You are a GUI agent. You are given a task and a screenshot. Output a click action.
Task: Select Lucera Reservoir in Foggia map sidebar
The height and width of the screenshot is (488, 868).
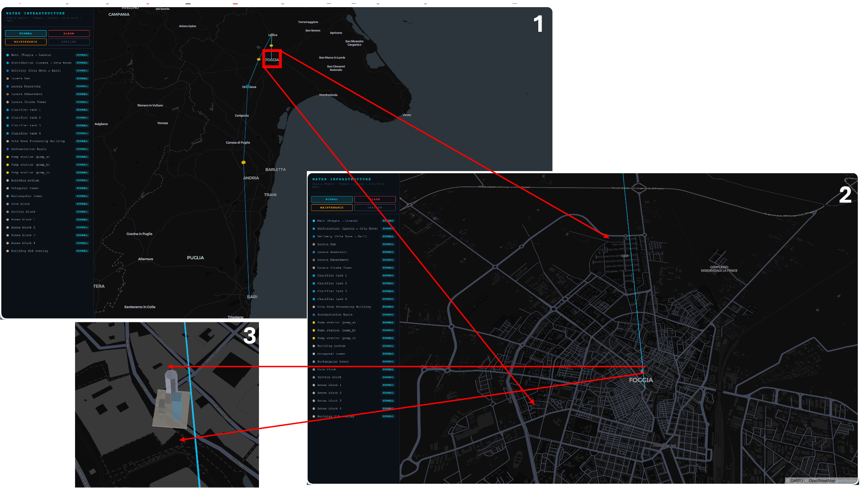[353, 252]
